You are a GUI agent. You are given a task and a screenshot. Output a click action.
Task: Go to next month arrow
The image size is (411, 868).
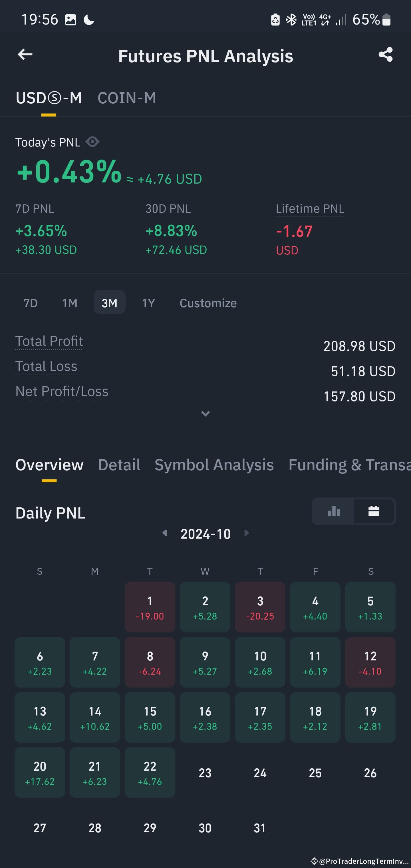click(247, 533)
